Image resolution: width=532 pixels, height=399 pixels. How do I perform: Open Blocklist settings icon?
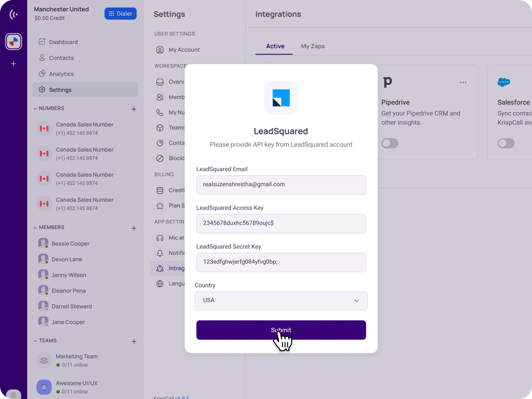(160, 158)
